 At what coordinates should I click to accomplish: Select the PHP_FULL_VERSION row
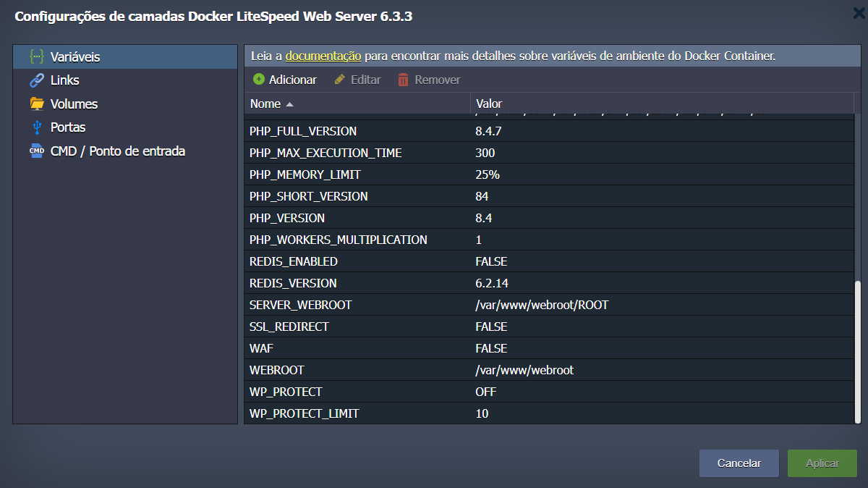549,131
